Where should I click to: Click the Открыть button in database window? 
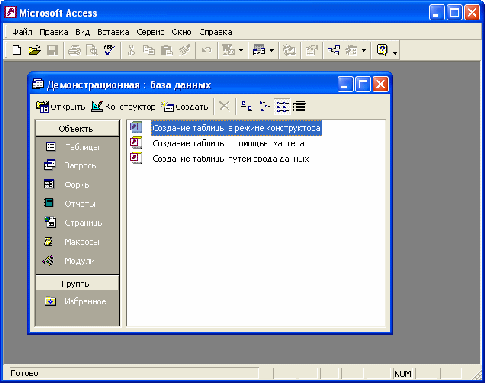pyautogui.click(x=60, y=107)
